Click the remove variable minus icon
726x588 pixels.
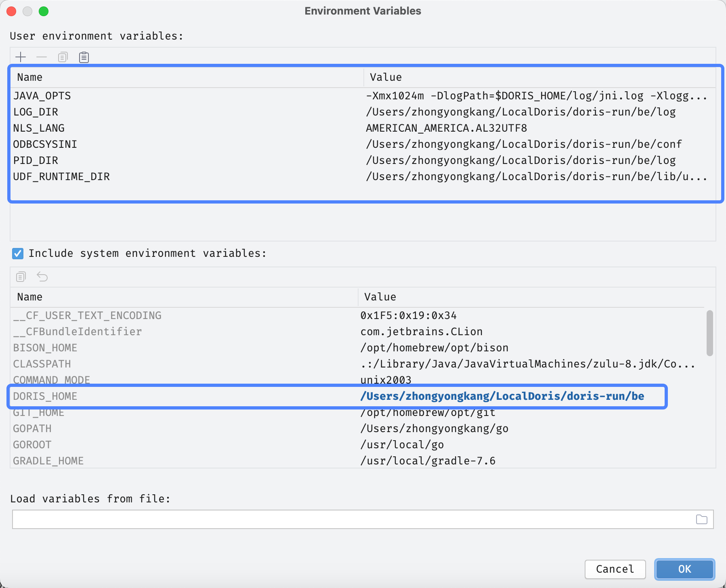click(42, 57)
